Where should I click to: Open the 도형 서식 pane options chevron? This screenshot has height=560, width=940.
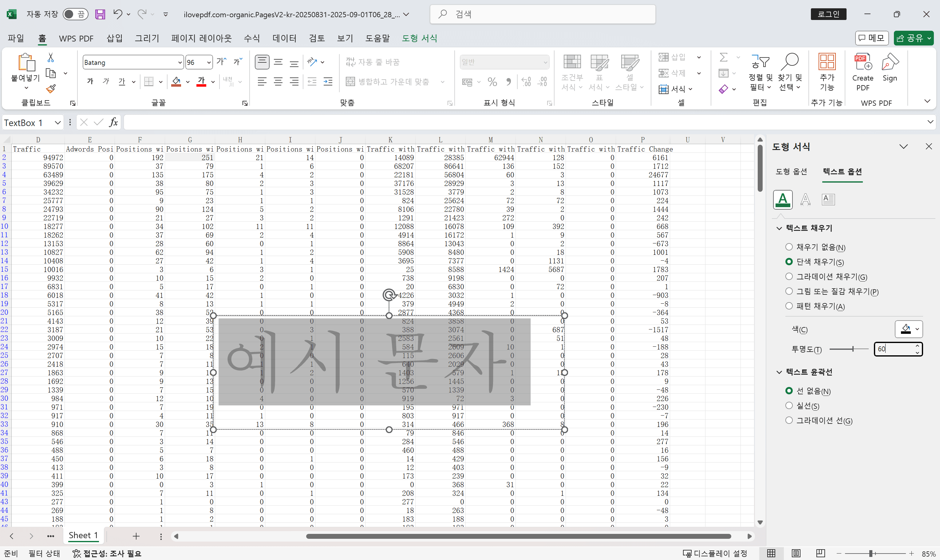tap(903, 146)
